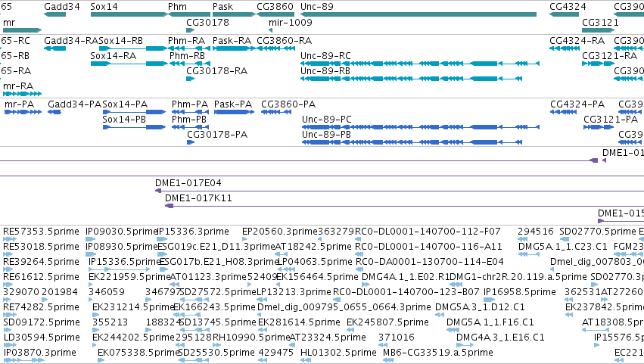The width and height of the screenshot is (644, 364).
Task: Click the CG4324-PA protein feature
Action: click(x=564, y=112)
